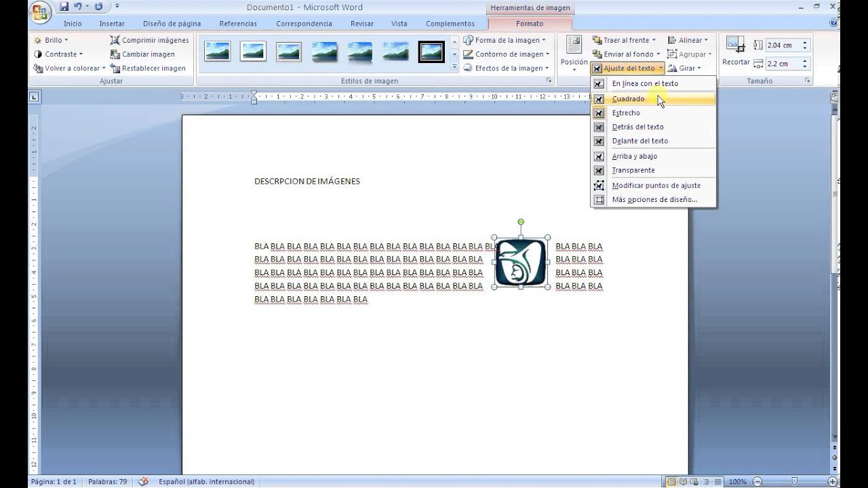868x488 pixels.
Task: Open Efectos de la imagen dropdown
Action: click(507, 68)
